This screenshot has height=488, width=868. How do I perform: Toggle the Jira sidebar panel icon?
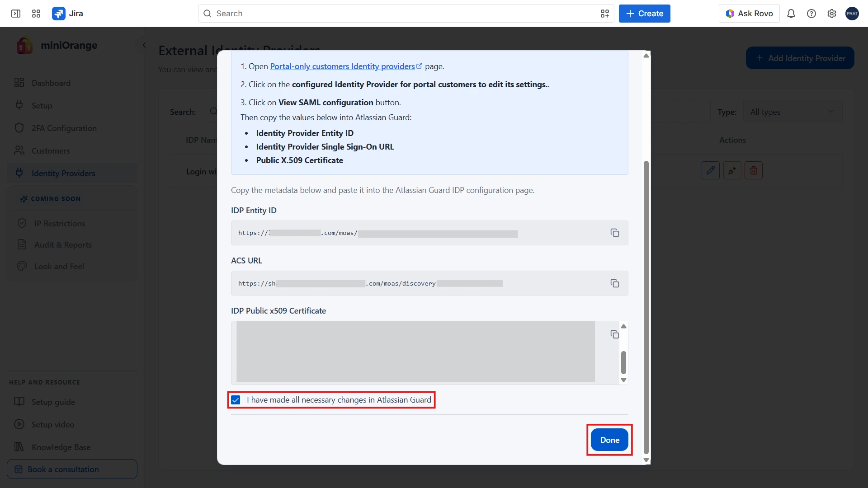[16, 14]
